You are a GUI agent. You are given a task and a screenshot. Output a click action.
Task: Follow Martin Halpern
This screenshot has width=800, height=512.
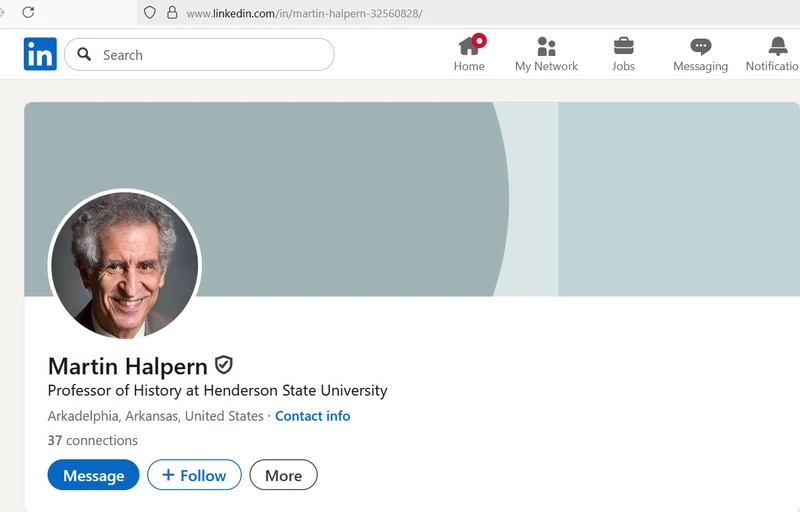tap(194, 475)
